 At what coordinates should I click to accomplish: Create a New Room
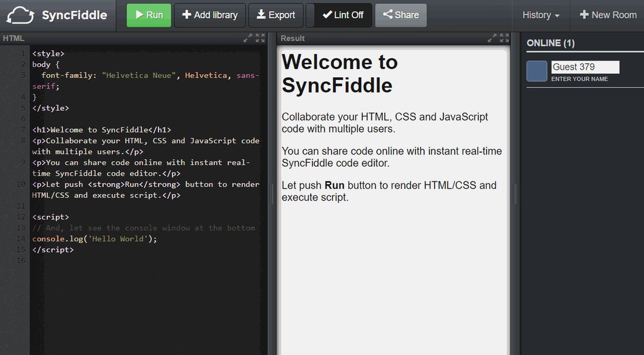coord(608,15)
